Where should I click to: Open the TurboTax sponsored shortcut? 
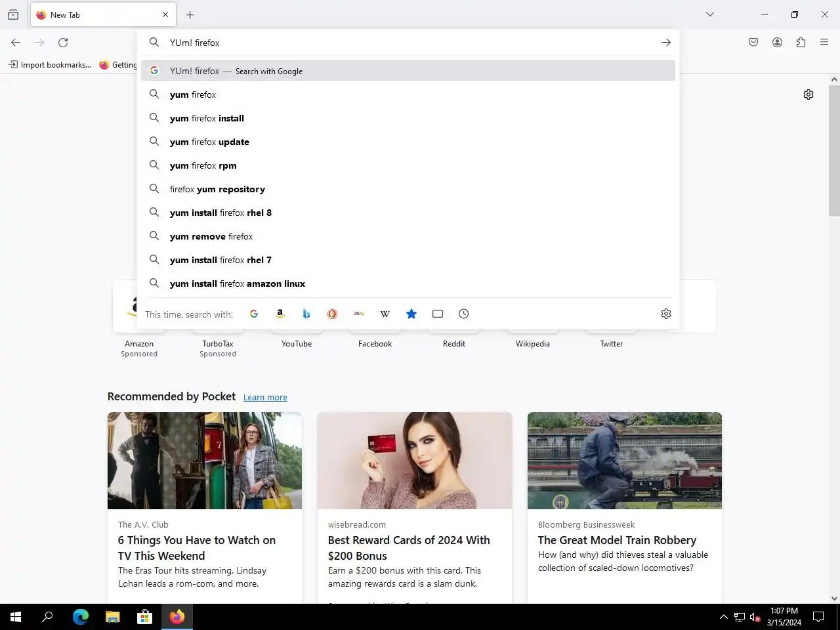[x=218, y=343]
